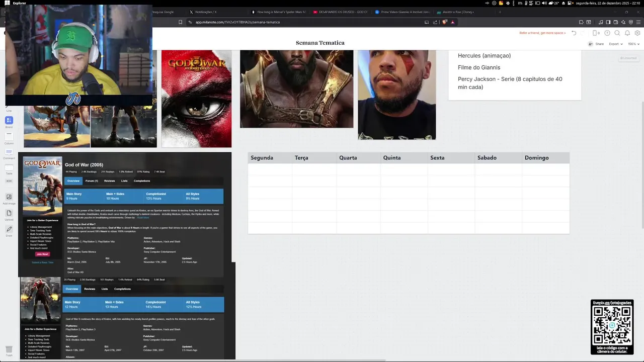This screenshot has height=362, width=644.
Task: Toggle the browser sidebar panel icon
Action: [x=608, y=22]
